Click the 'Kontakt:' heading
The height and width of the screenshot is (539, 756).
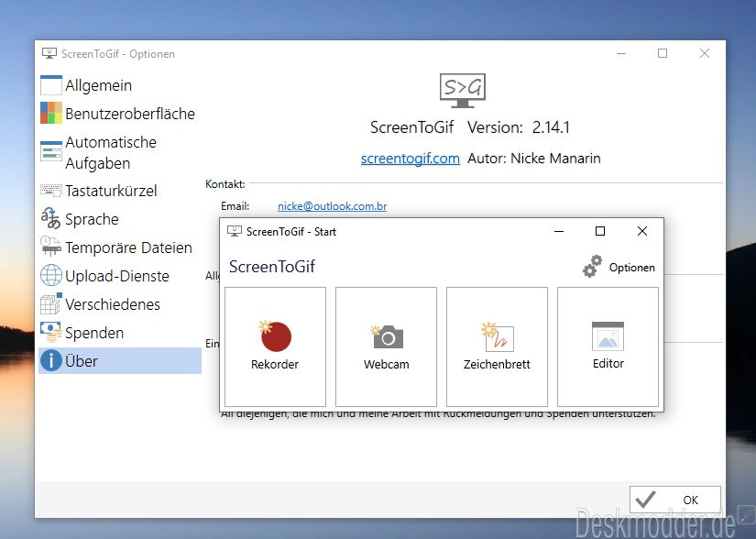pos(225,183)
